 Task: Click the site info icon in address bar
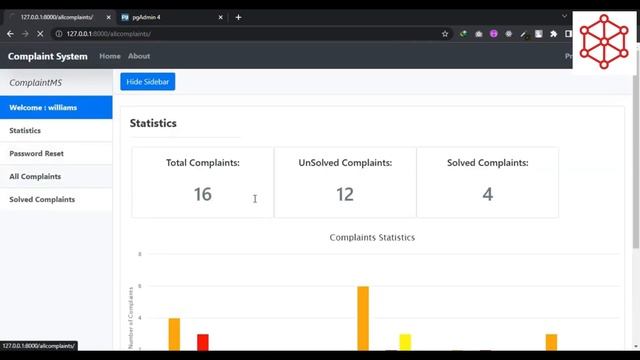pos(59,34)
